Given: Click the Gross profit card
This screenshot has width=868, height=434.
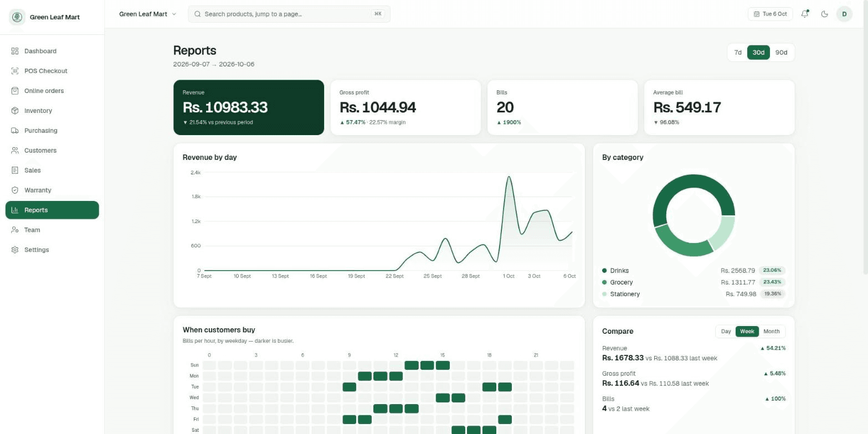Looking at the screenshot, I should (405, 107).
